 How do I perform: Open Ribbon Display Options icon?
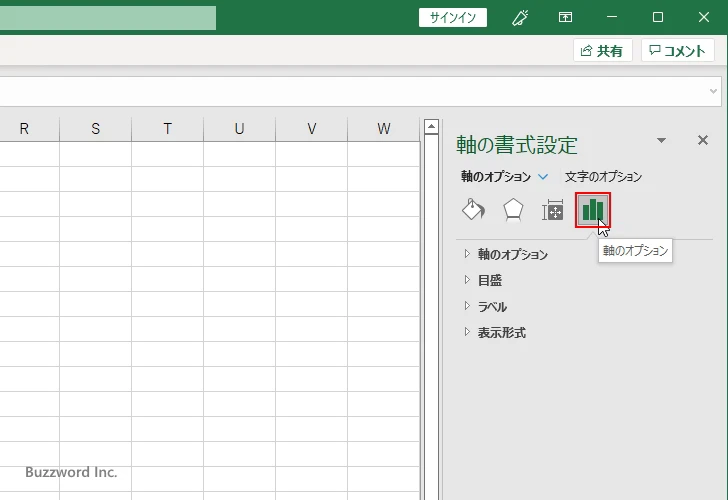pos(565,18)
